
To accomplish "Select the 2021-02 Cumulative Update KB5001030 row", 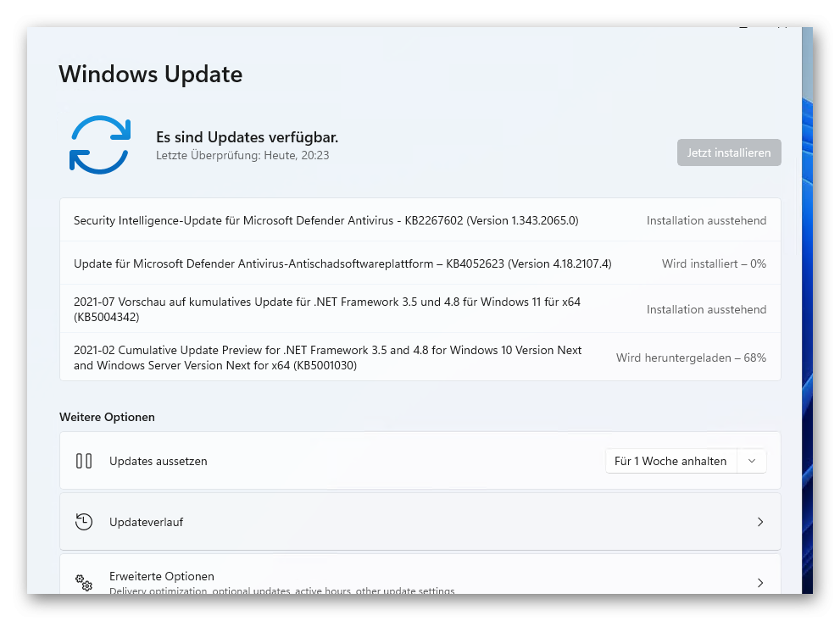I will click(420, 357).
